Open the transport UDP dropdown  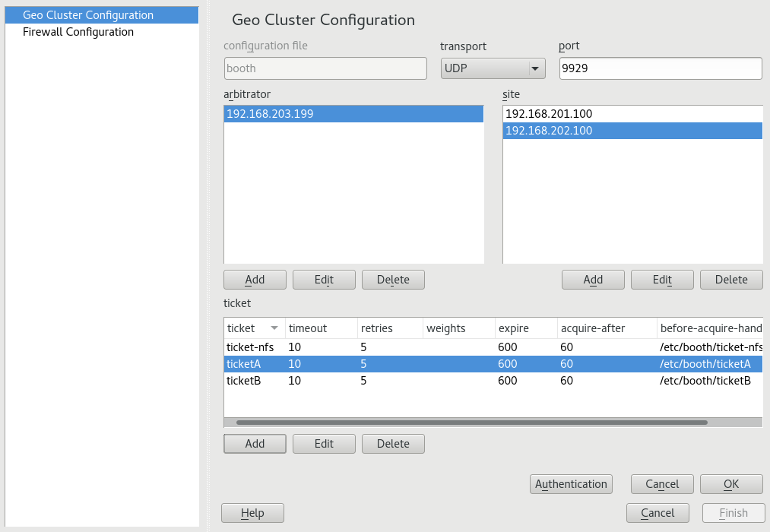tap(493, 68)
